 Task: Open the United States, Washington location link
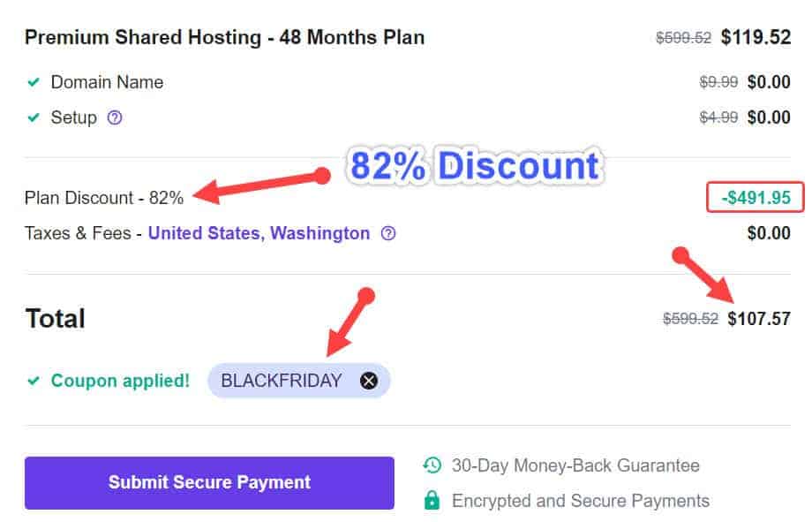[259, 233]
